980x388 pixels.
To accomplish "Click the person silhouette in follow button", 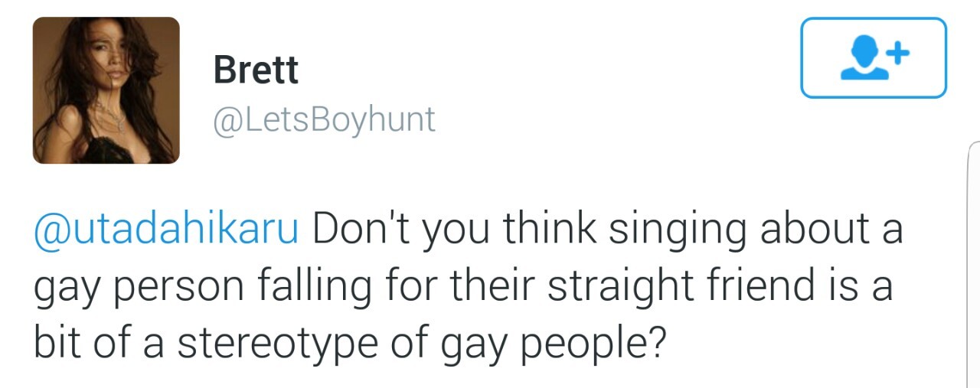I will click(x=864, y=60).
